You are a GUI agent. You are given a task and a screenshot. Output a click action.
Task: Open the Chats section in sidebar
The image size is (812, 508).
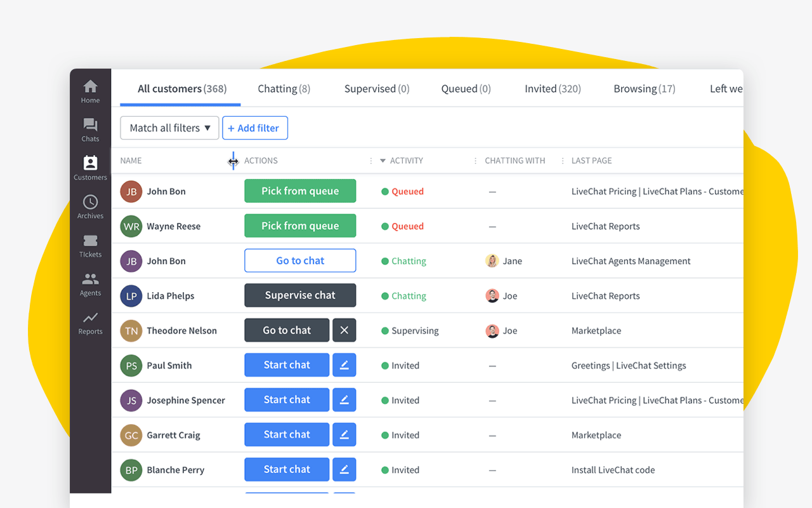[90, 130]
